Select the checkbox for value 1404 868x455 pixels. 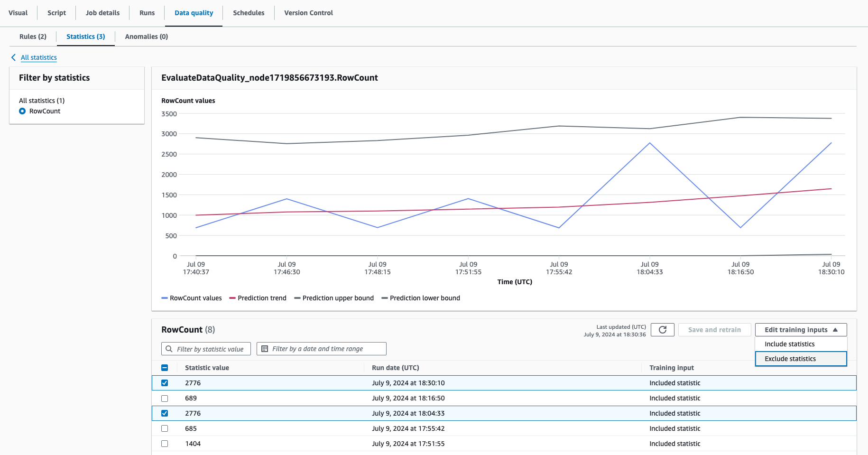click(x=165, y=444)
